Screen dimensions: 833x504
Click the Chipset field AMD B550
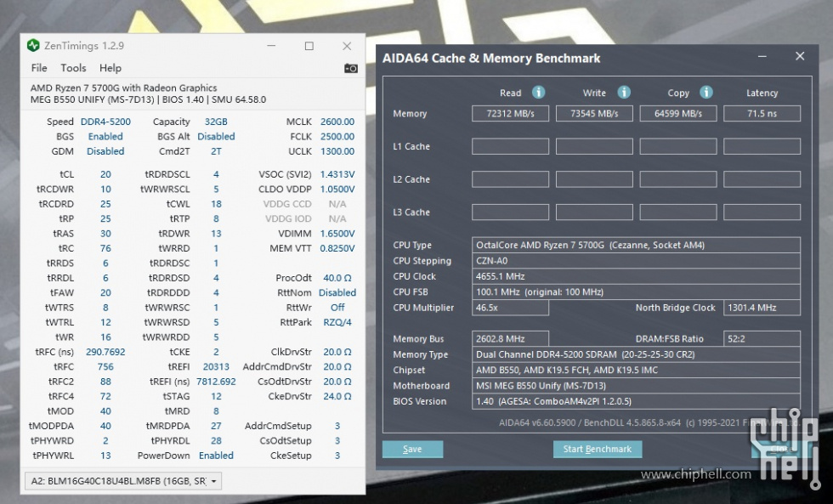point(637,371)
